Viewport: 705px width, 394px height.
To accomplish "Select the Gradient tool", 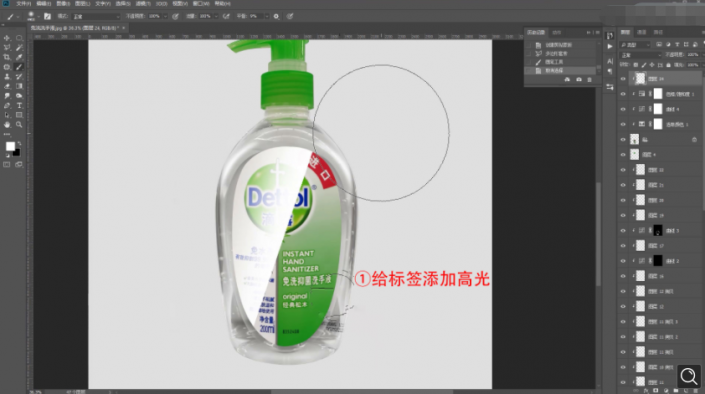I will 19,86.
